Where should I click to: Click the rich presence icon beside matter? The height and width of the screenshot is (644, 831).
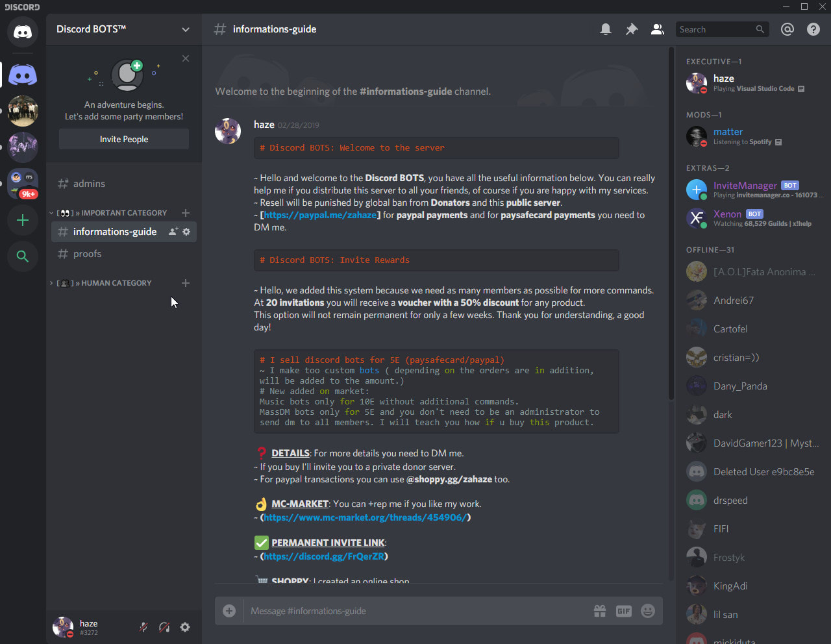[x=778, y=142]
